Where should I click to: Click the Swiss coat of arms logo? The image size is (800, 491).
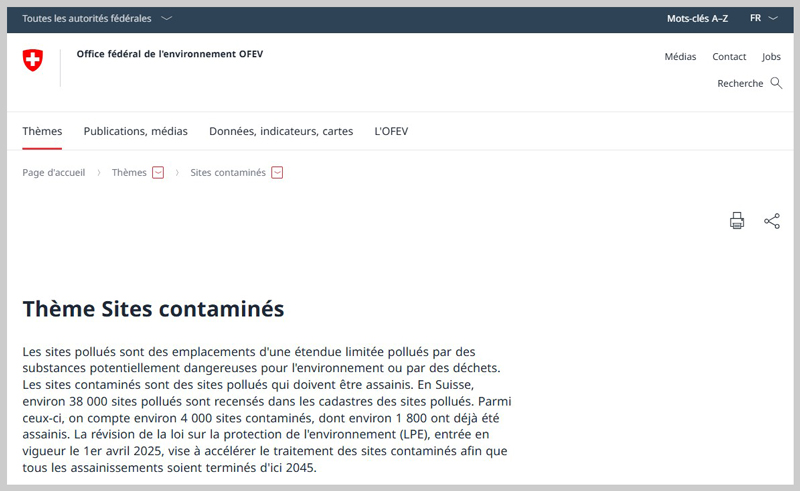pos(33,61)
